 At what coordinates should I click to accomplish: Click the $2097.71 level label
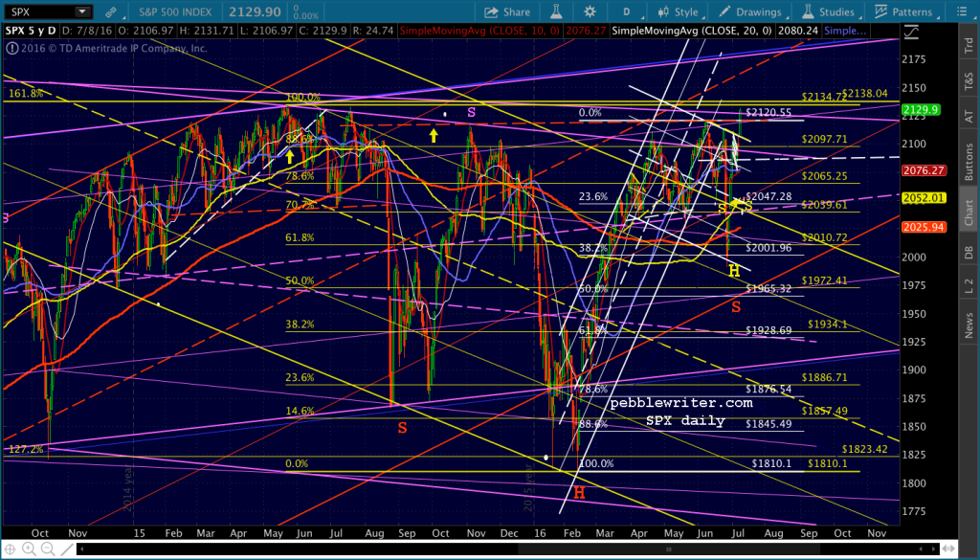coord(825,139)
